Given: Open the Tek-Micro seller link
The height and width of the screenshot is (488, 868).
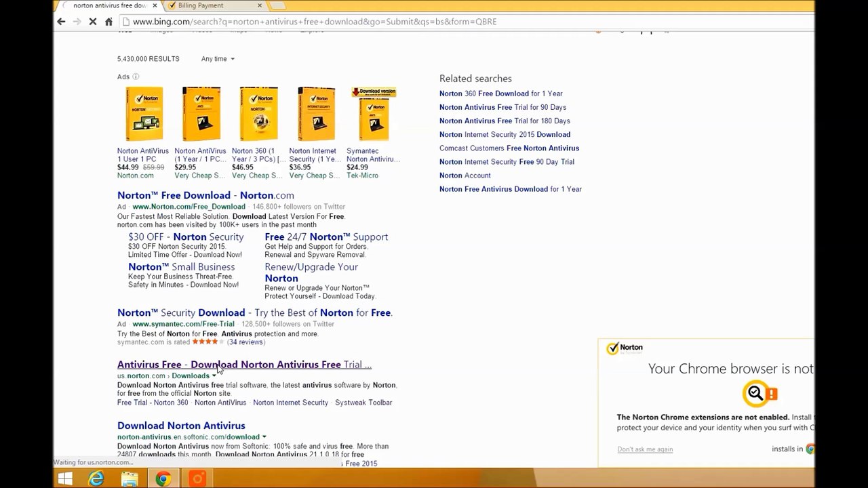Looking at the screenshot, I should pos(362,176).
